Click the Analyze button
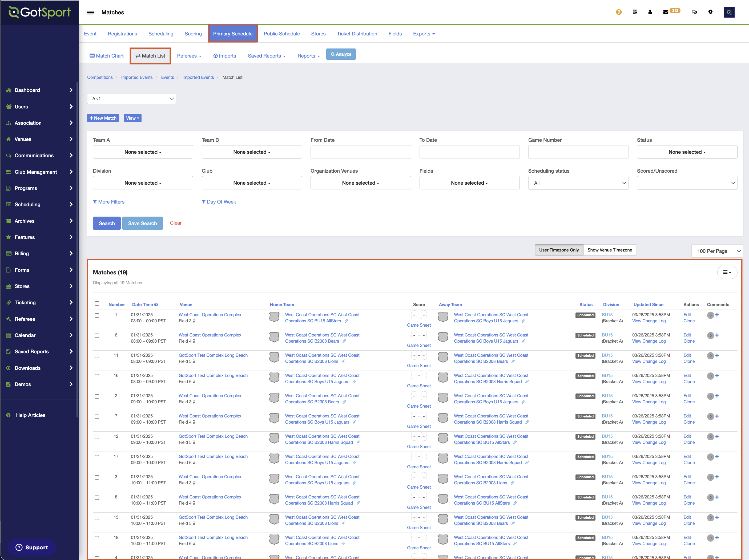Screen dimensions: 749x560 341,54
